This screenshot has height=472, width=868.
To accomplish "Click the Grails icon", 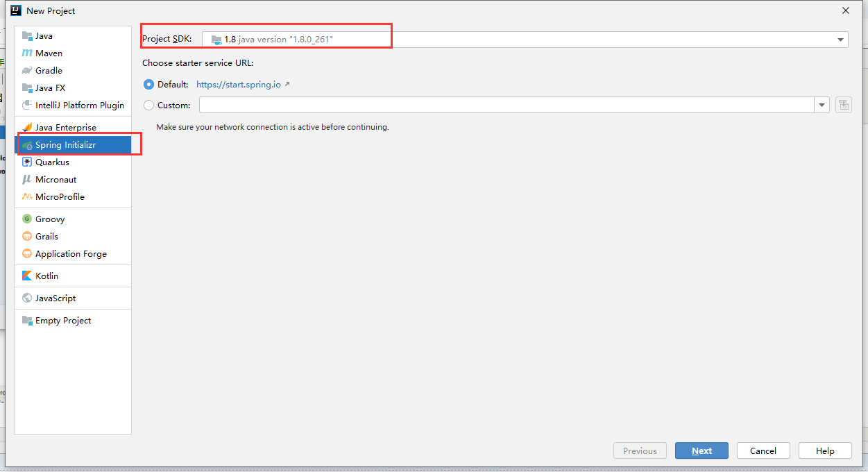I will 27,237.
